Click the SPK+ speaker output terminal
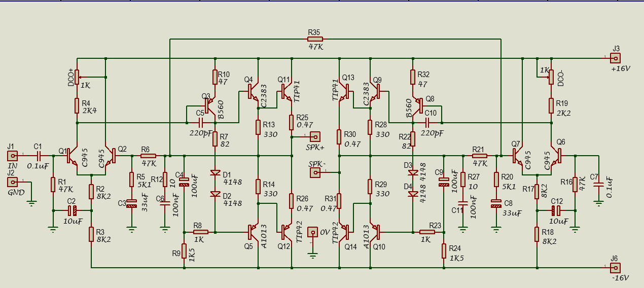Viewport: 644px width, 288px height. (315, 137)
